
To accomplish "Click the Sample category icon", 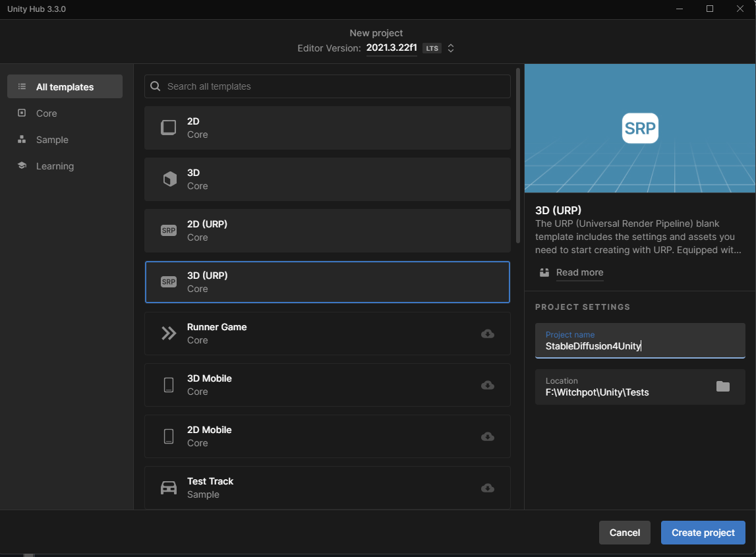I will point(22,139).
